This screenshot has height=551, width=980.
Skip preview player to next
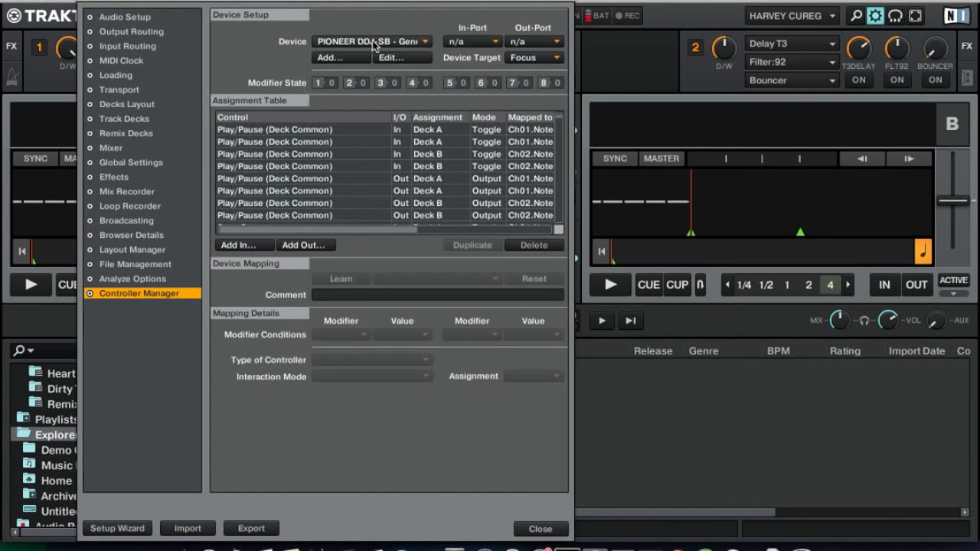click(630, 321)
